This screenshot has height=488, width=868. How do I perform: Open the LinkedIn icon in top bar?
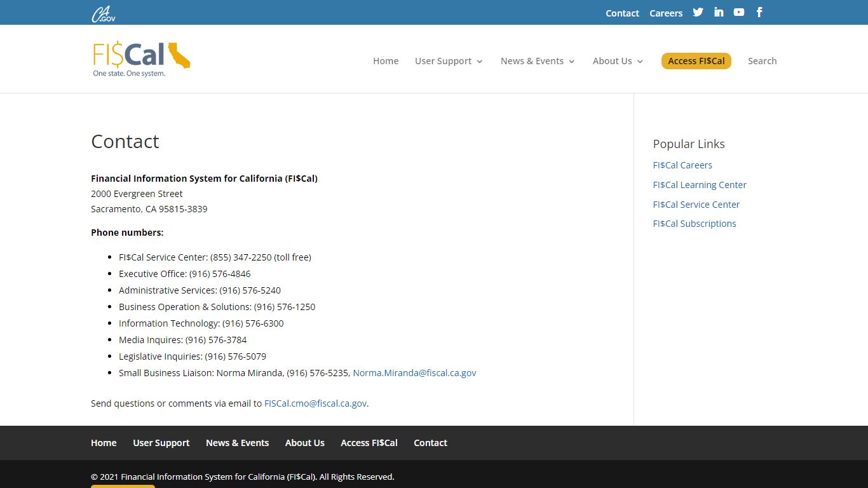click(719, 12)
